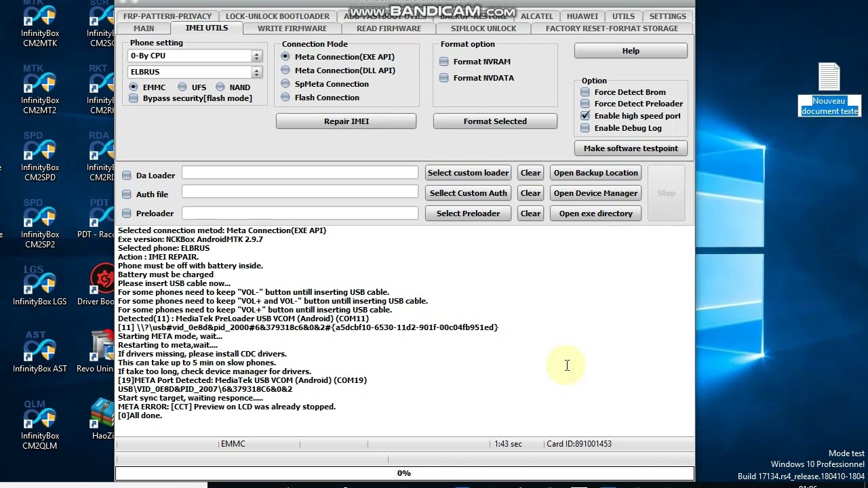The width and height of the screenshot is (868, 488).
Task: Launch InfinityBox CM2QLM shortcut
Action: click(39, 425)
